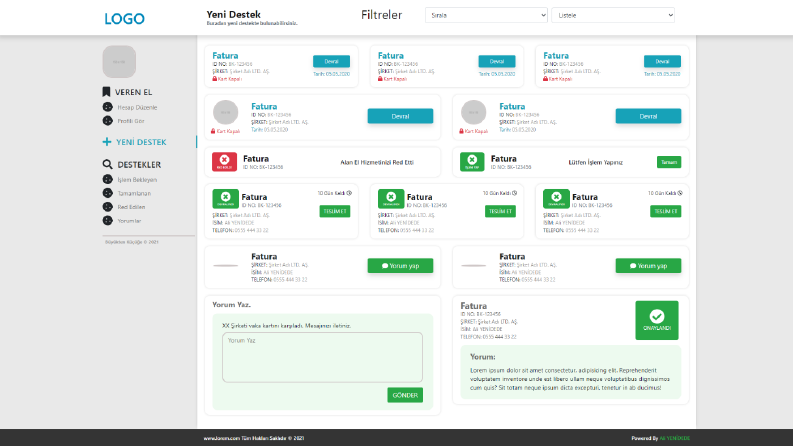Screen dimensions: 793x446
Task: Click the large Devral button on the left avatar card
Action: point(400,116)
